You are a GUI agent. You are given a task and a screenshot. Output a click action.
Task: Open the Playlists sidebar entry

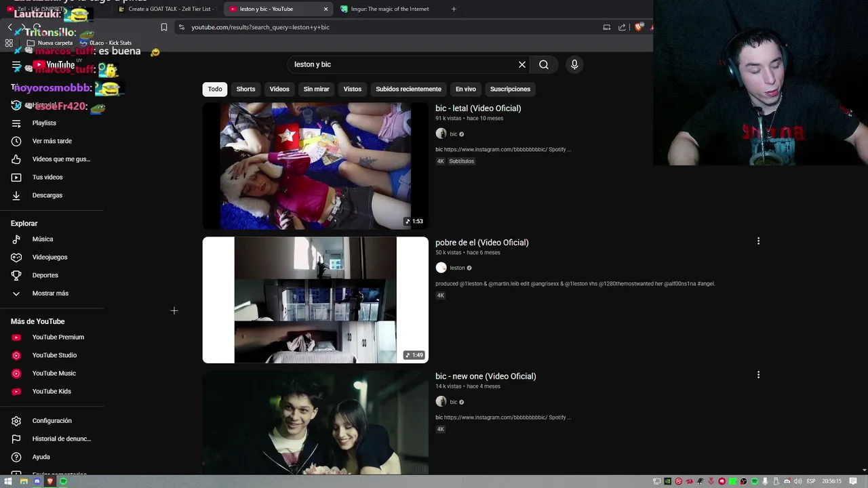(x=52, y=123)
